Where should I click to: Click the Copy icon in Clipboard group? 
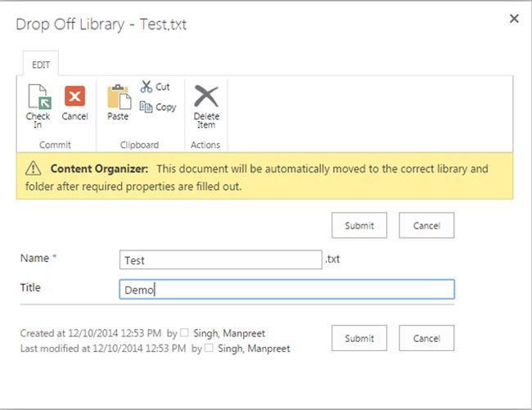click(x=147, y=106)
